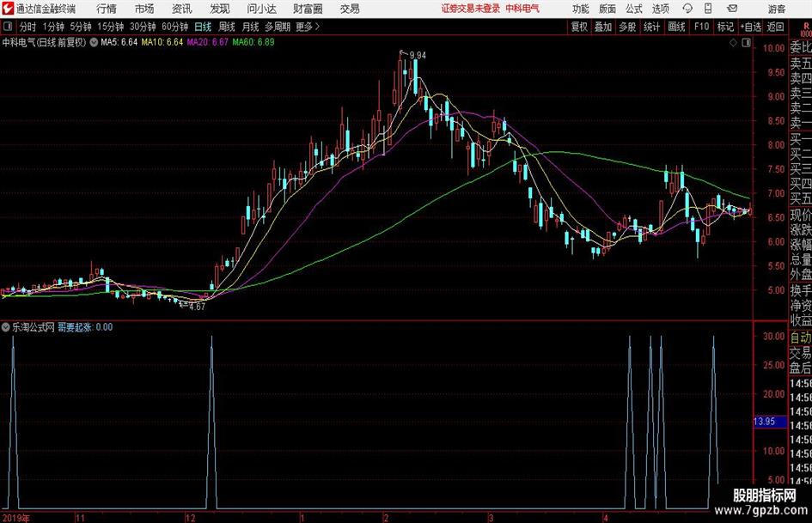Click the 9.94 high price label
812x523 pixels.
pos(418,56)
